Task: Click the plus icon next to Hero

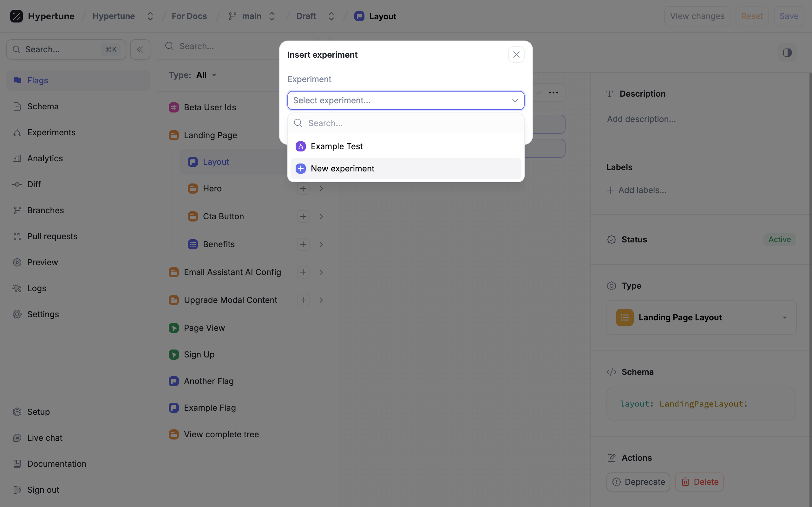Action: click(303, 189)
